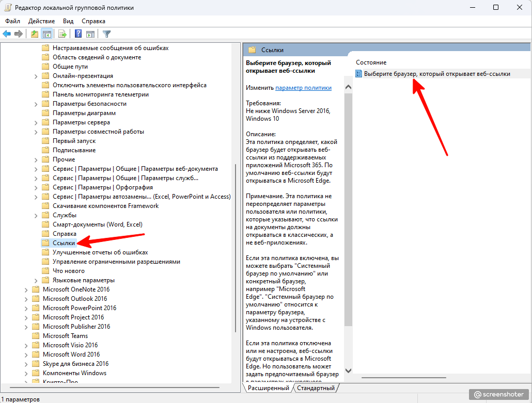Open the Вид menu
The image size is (532, 403).
[x=68, y=21]
